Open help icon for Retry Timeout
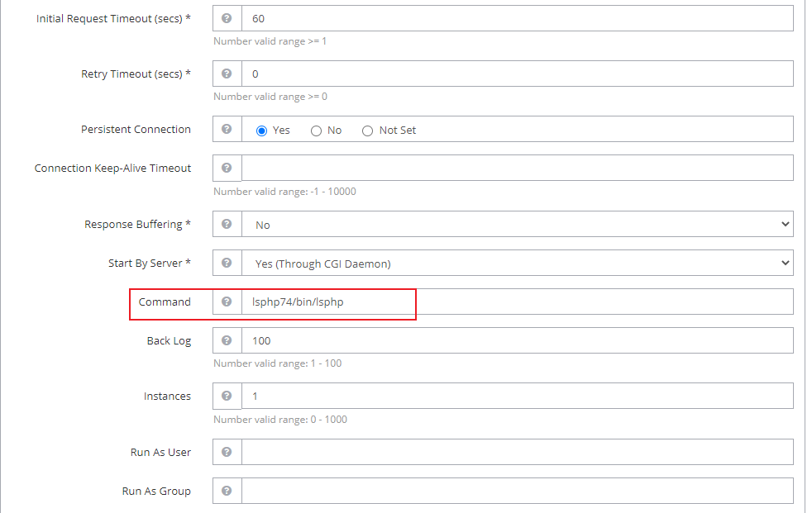 (x=227, y=74)
